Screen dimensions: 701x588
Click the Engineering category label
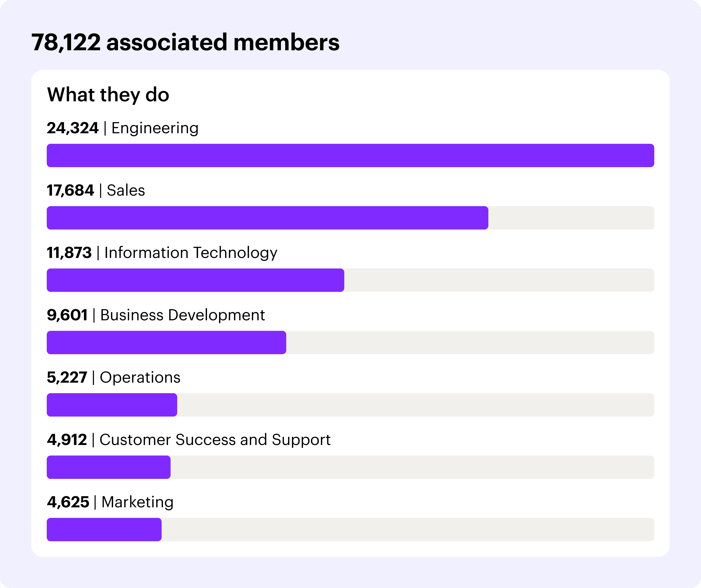coord(155,128)
